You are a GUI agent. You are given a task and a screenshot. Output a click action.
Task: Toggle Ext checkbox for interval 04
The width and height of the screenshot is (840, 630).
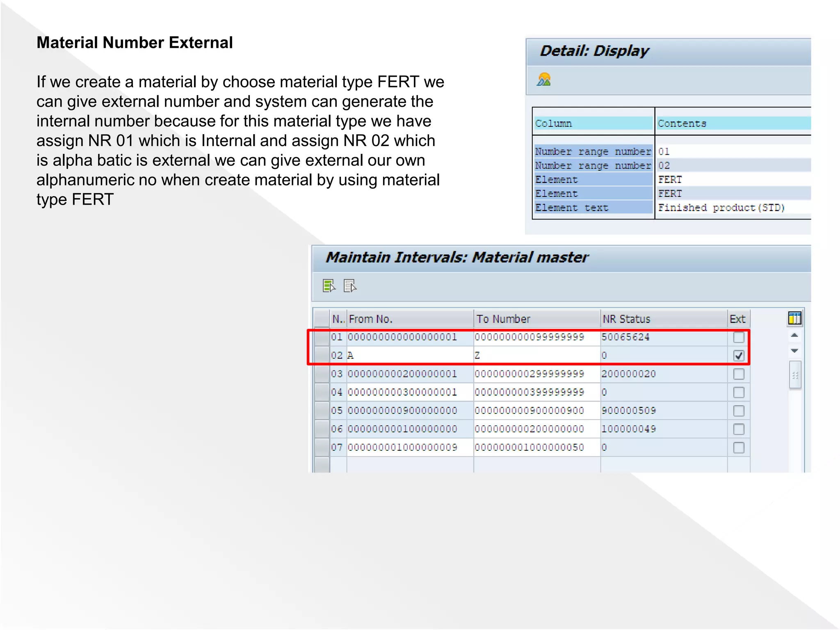coord(739,393)
